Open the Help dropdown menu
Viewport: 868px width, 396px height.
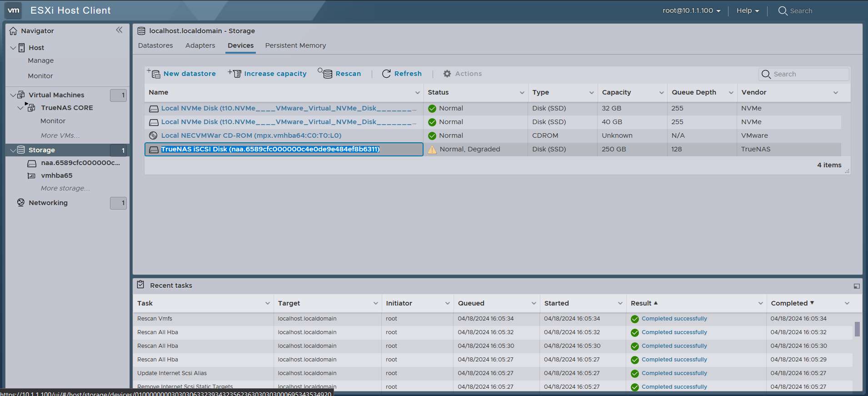748,10
